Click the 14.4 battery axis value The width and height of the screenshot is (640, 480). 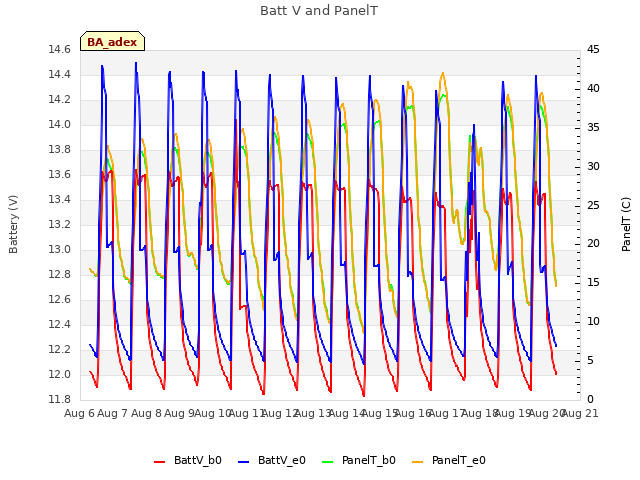(x=59, y=75)
